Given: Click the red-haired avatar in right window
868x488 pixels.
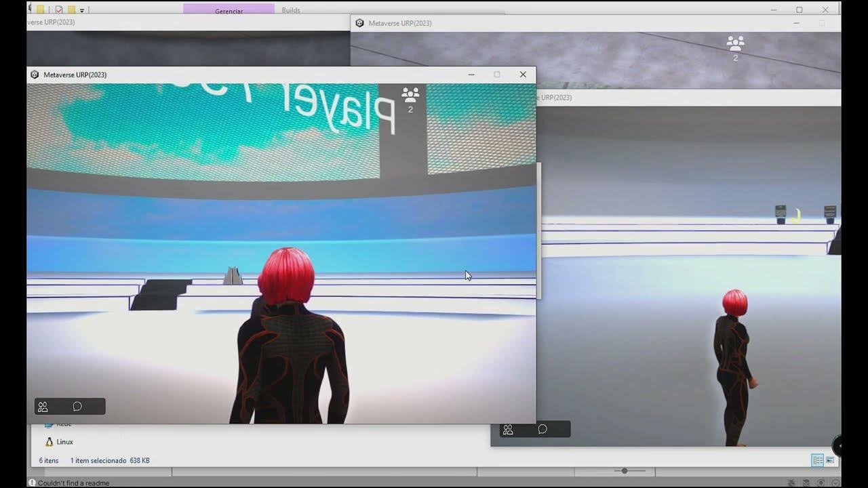Looking at the screenshot, I should (x=734, y=367).
